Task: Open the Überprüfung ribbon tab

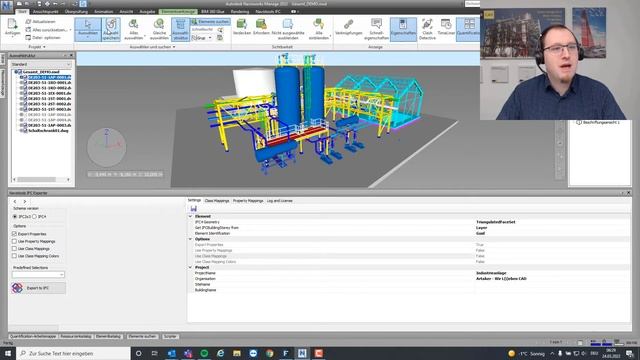Action: click(76, 11)
